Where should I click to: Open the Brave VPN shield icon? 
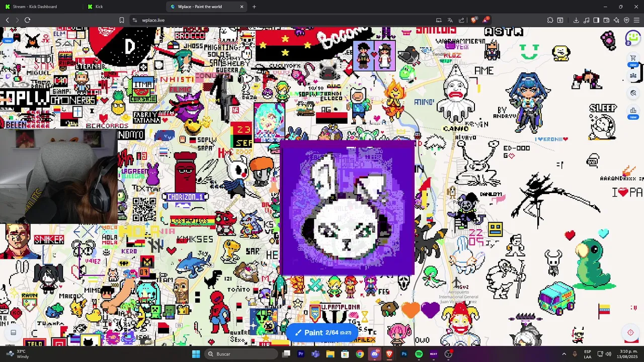click(626, 20)
